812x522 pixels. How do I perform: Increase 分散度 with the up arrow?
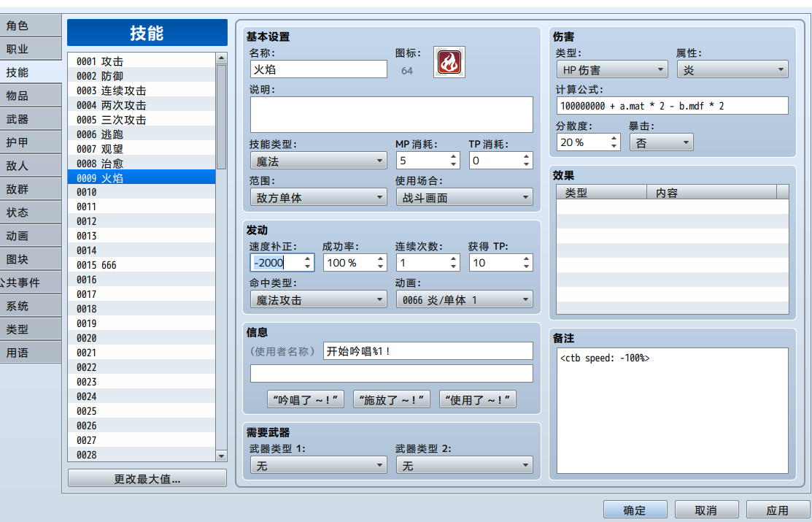[x=614, y=138]
